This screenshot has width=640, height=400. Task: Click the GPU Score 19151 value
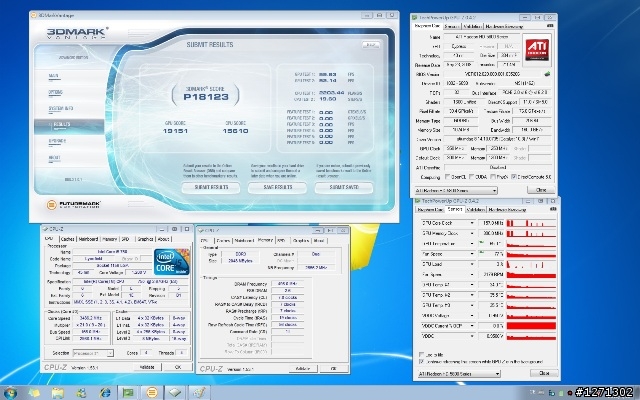(x=175, y=131)
